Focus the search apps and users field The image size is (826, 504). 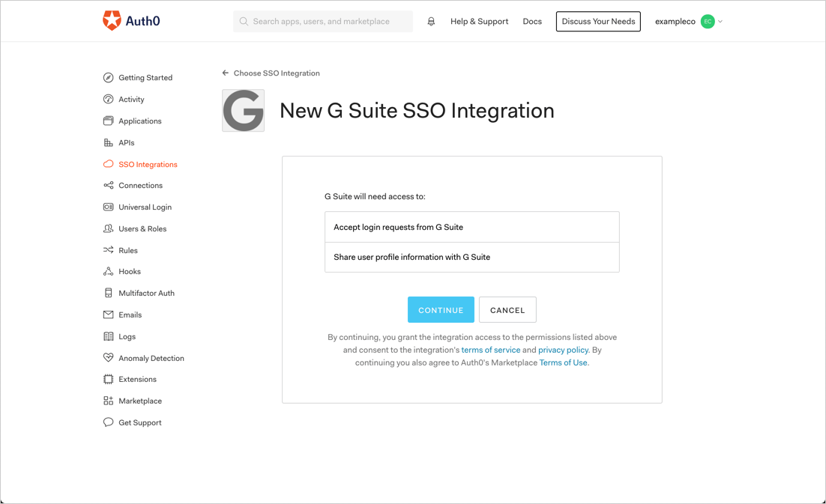click(x=322, y=22)
